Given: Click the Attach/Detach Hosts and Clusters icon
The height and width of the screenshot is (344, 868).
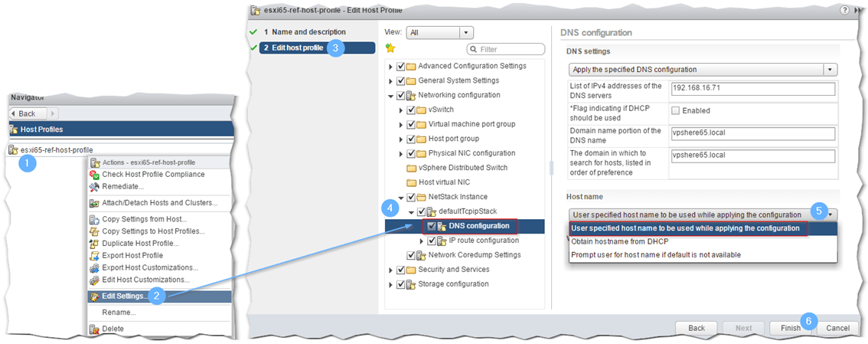Looking at the screenshot, I should 93,203.
